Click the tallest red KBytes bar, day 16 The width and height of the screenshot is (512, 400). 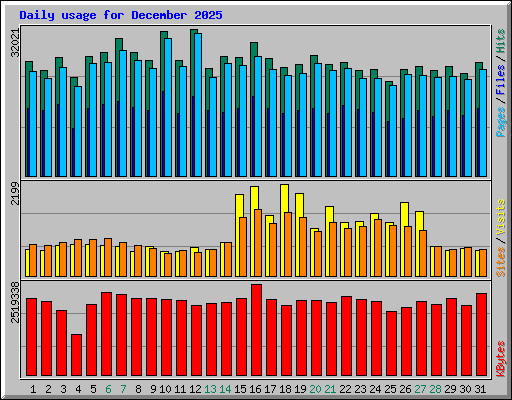[256, 330]
